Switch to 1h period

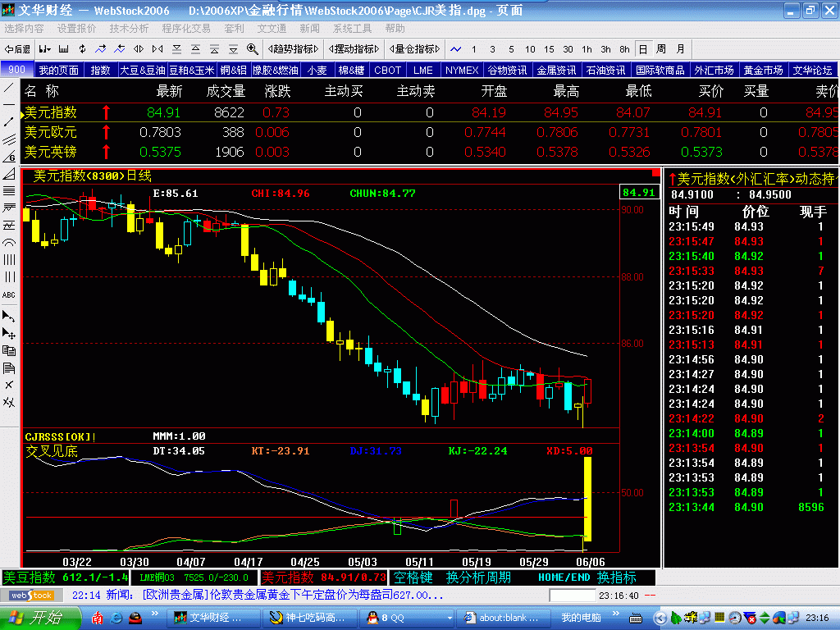(587, 49)
